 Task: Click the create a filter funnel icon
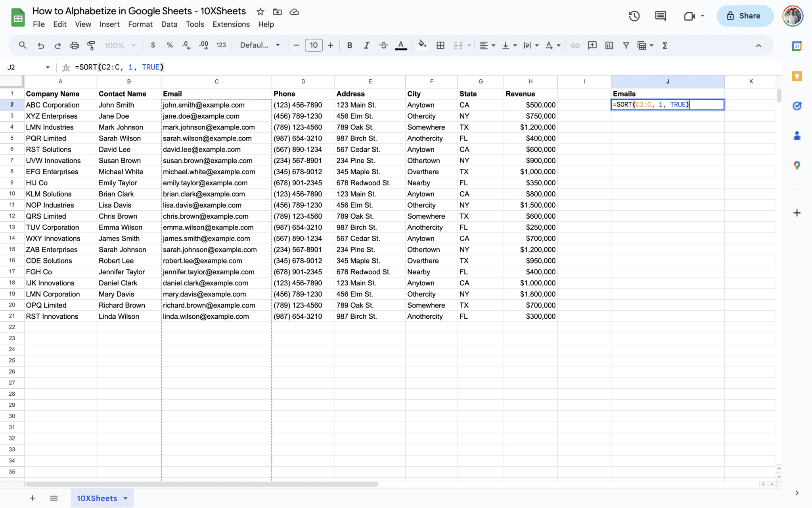(626, 45)
